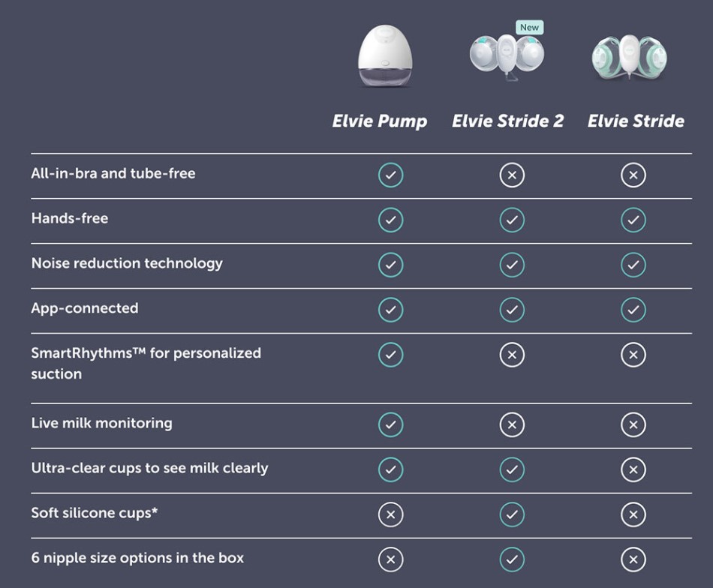The height and width of the screenshot is (588, 713).
Task: Click Stride 2 checkmark for Noise reduction technology
Action: point(512,265)
